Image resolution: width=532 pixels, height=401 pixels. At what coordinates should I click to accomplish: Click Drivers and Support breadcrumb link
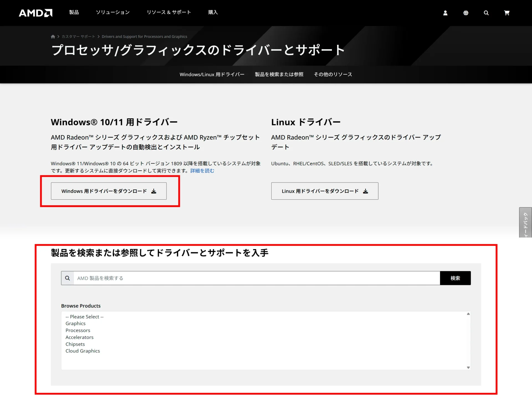click(144, 37)
